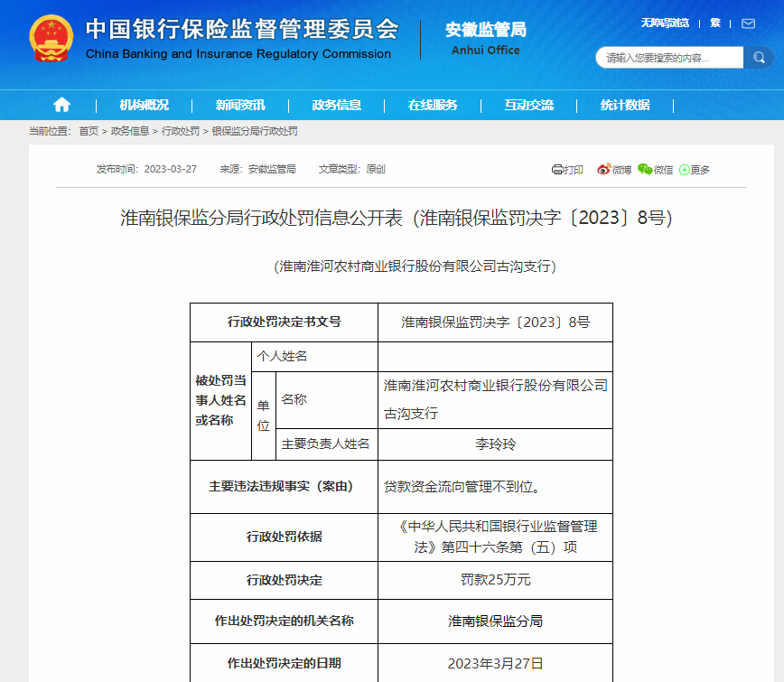Viewport: 784px width, 682px height.
Task: Click table cell 单位
Action: [x=264, y=416]
